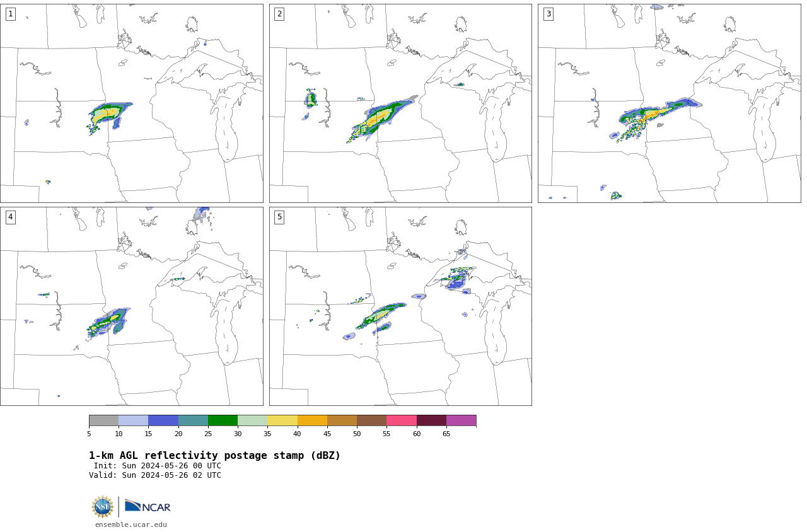Click the light lavender 10-15 dBZ swatch
This screenshot has height=532, width=807.
coord(133,420)
